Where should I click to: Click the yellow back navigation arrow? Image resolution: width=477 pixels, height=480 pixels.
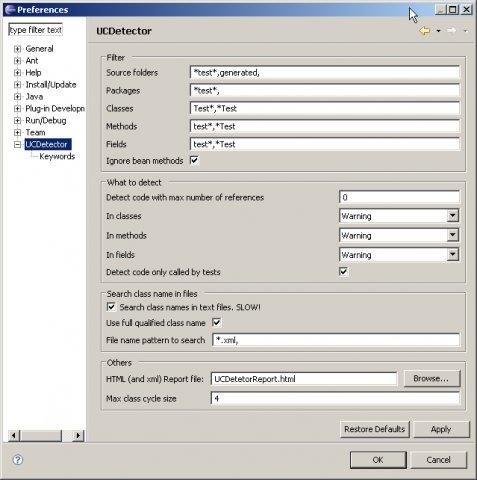point(424,31)
